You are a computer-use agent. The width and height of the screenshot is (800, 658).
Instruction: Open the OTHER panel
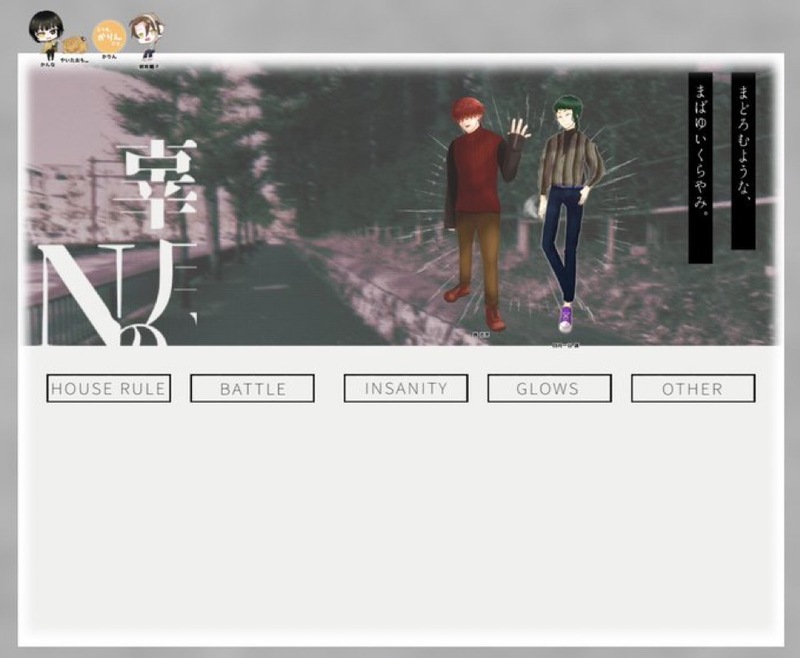(x=693, y=388)
